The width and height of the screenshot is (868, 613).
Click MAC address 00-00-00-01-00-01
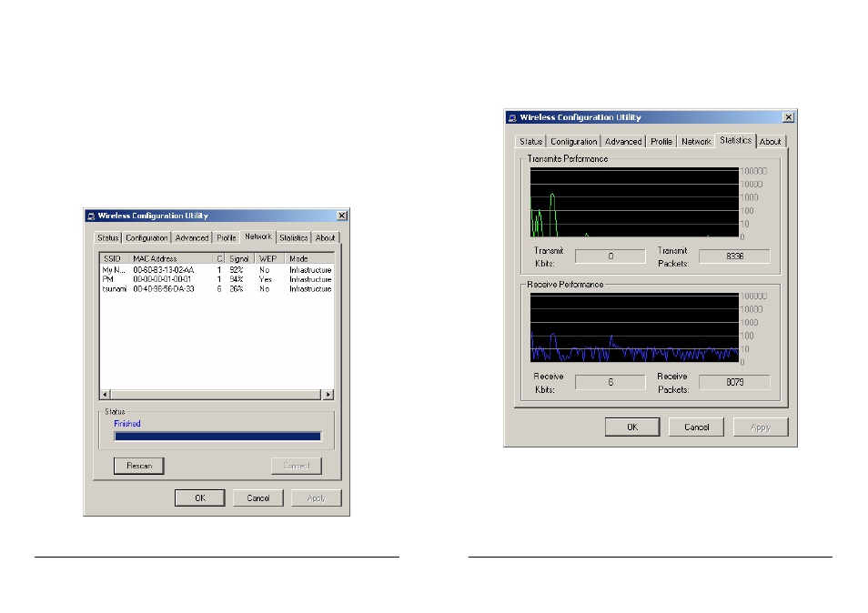pos(162,279)
